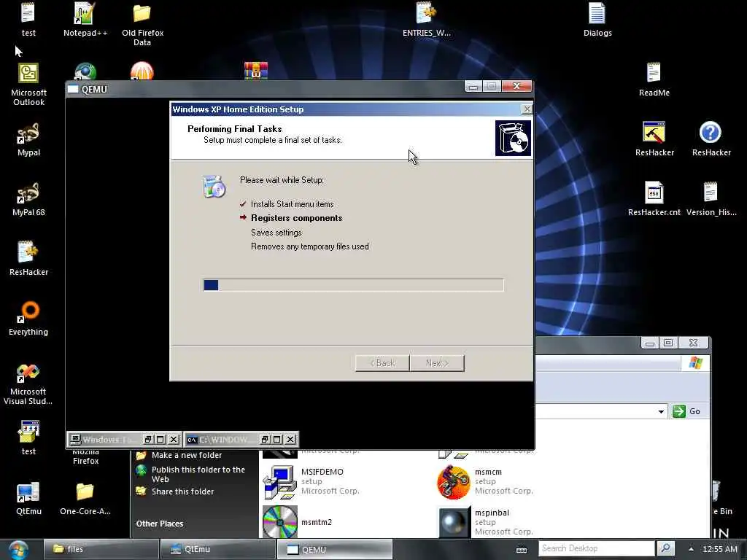Click the WinRAR icon behind QEMU window

[x=256, y=71]
